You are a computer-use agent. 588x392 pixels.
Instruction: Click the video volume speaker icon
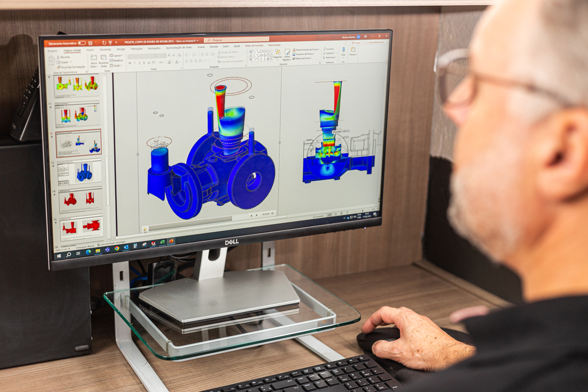tap(273, 213)
